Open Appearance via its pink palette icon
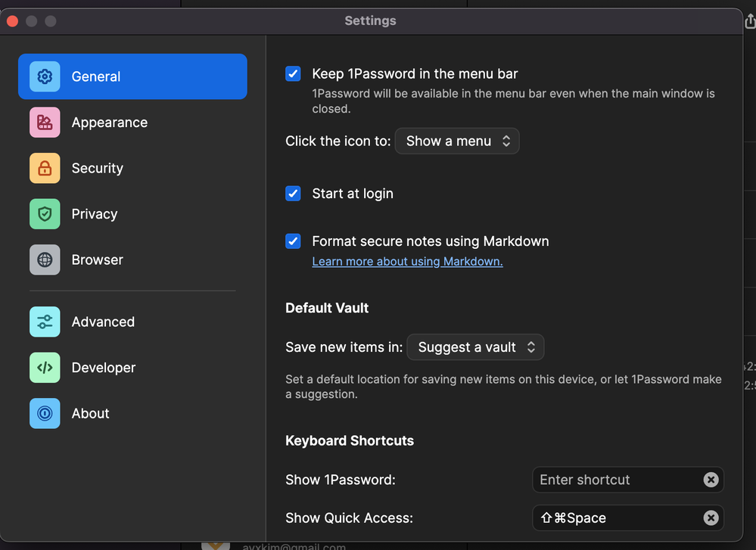This screenshot has width=756, height=550. coord(45,123)
